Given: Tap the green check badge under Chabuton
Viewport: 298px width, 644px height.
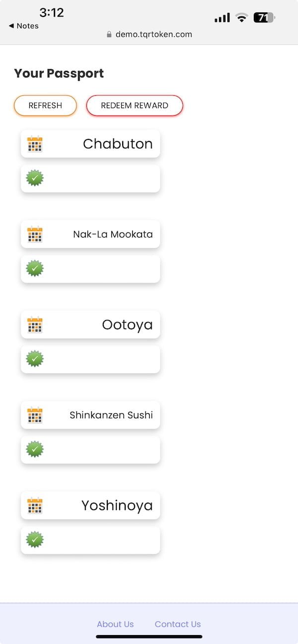Looking at the screenshot, I should click(x=35, y=178).
